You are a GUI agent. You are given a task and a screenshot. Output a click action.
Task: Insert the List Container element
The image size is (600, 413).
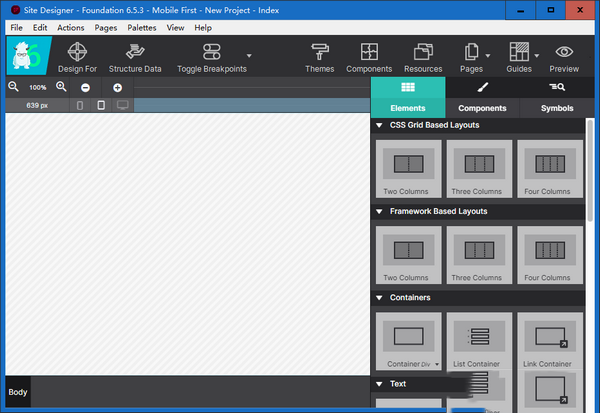pos(479,342)
